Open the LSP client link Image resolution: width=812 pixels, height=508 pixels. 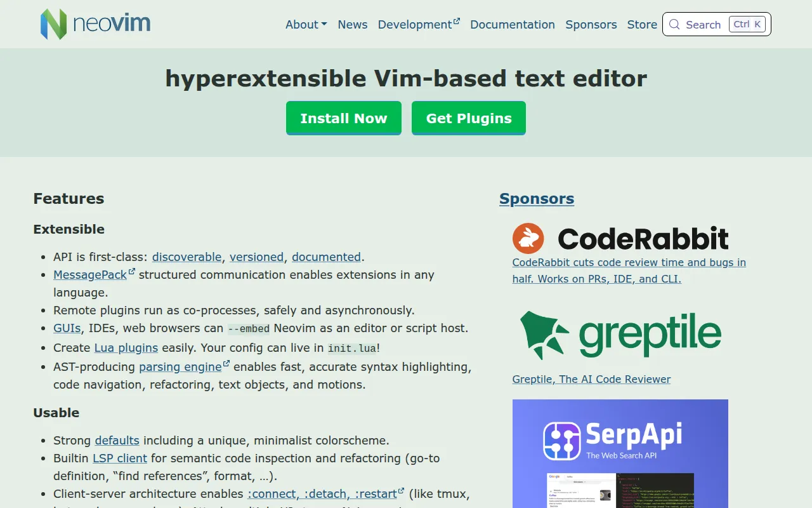[120, 458]
